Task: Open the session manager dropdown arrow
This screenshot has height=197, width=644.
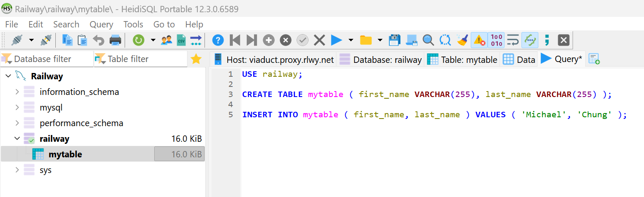Action: tap(31, 40)
